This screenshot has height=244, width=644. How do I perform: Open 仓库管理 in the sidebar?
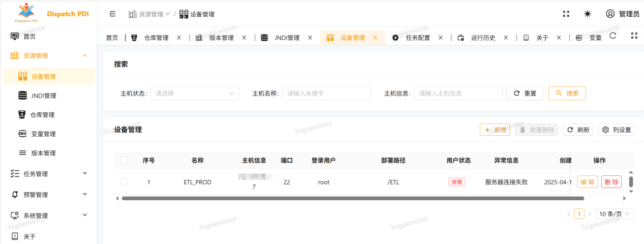coord(42,115)
